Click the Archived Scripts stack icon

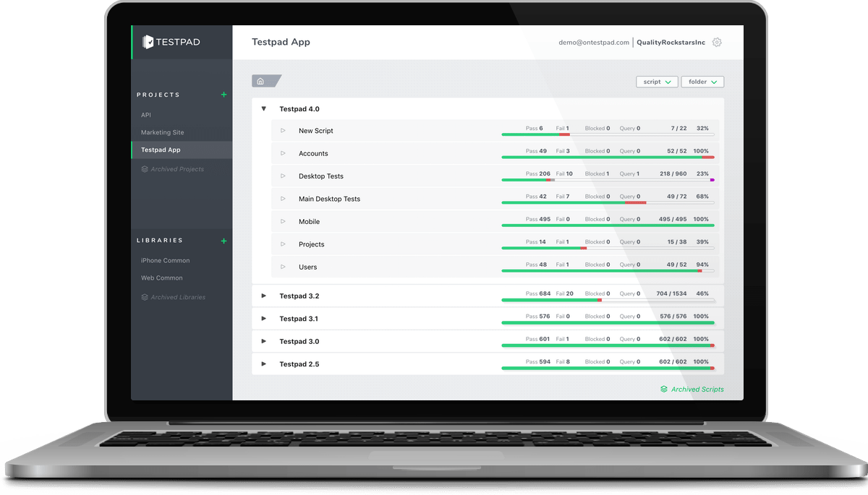[664, 389]
